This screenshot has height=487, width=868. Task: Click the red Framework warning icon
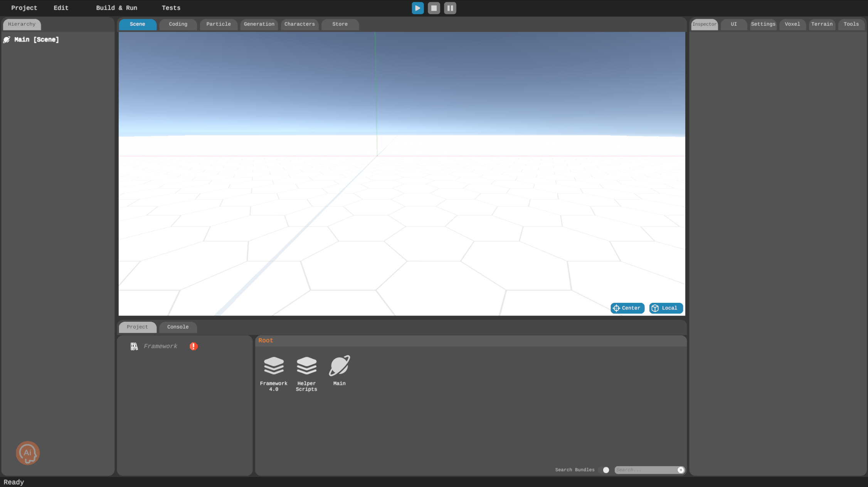point(193,346)
